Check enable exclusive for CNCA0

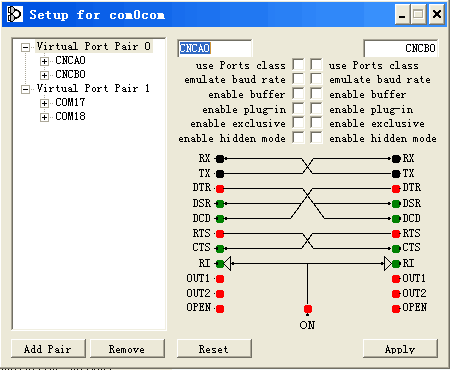(x=298, y=123)
